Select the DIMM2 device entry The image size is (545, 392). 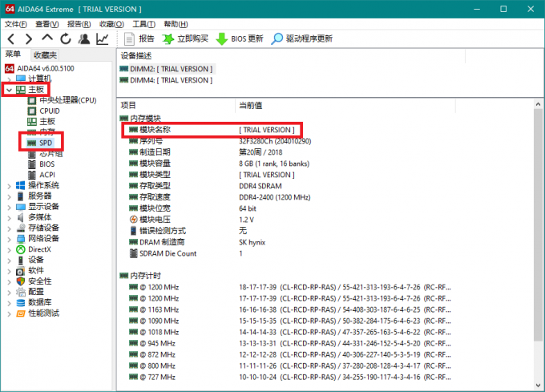(166, 69)
